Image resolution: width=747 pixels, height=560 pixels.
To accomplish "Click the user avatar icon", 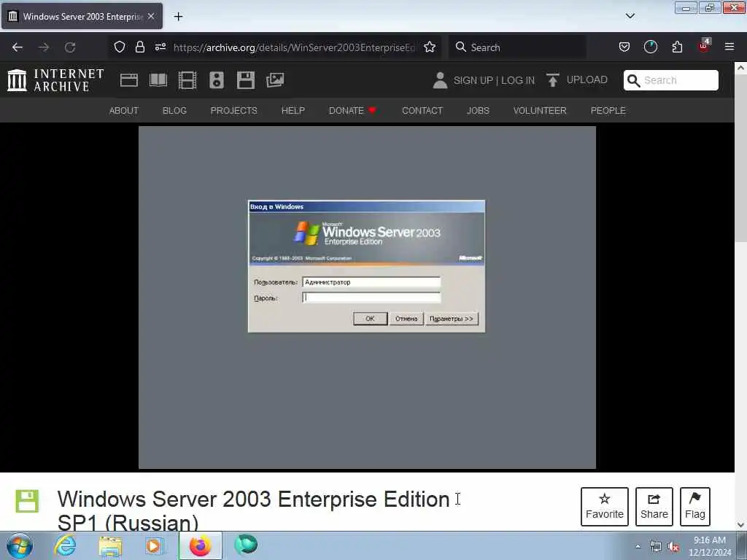I will point(440,80).
